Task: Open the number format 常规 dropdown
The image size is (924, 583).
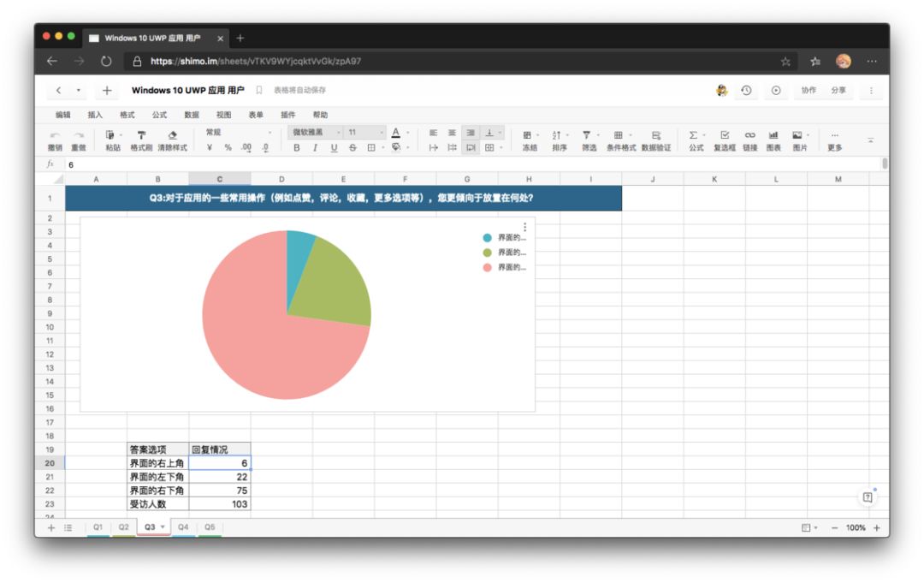Action: click(239, 133)
